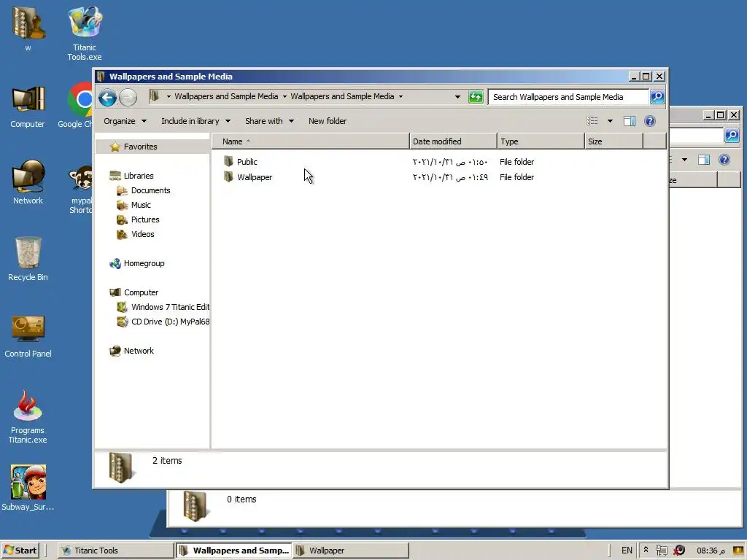This screenshot has width=747, height=560.
Task: Sort by the Type column header
Action: click(541, 141)
